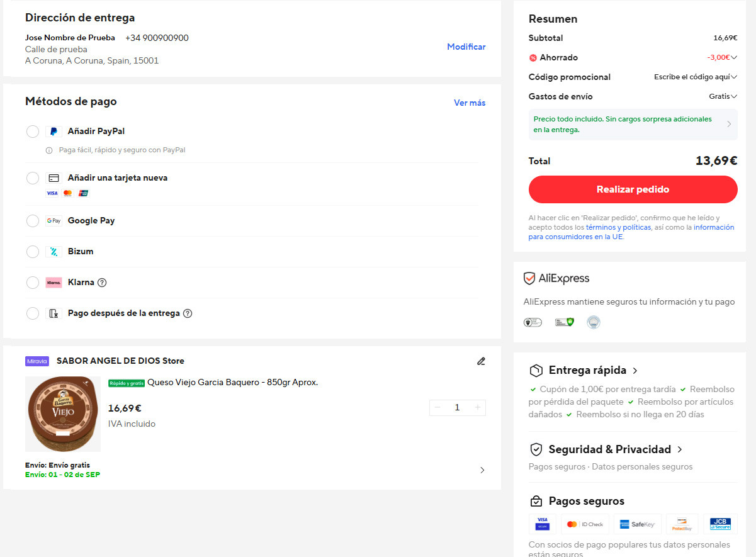This screenshot has width=756, height=557.
Task: Open the Queso Viejo Garcia Baquero title
Action: [x=232, y=383]
